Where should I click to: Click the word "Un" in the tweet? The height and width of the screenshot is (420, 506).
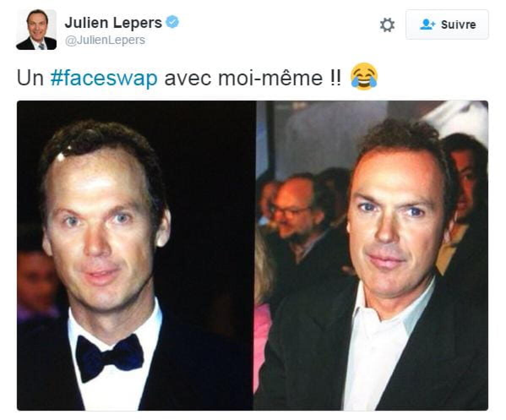30,78
